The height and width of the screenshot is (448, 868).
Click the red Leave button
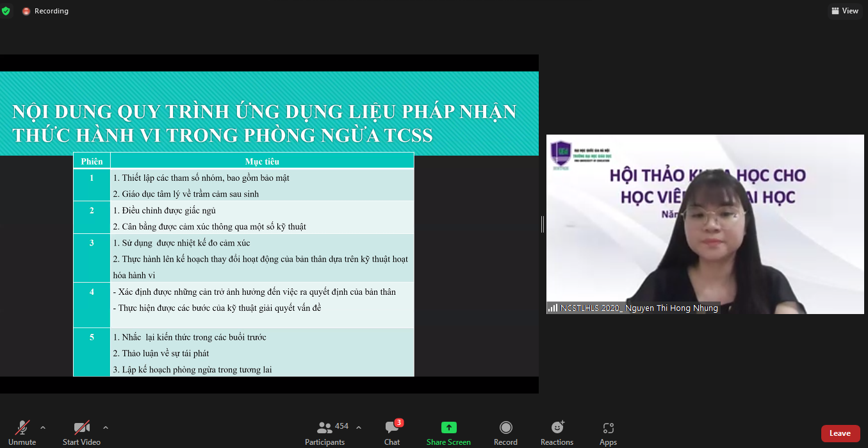pyautogui.click(x=840, y=433)
